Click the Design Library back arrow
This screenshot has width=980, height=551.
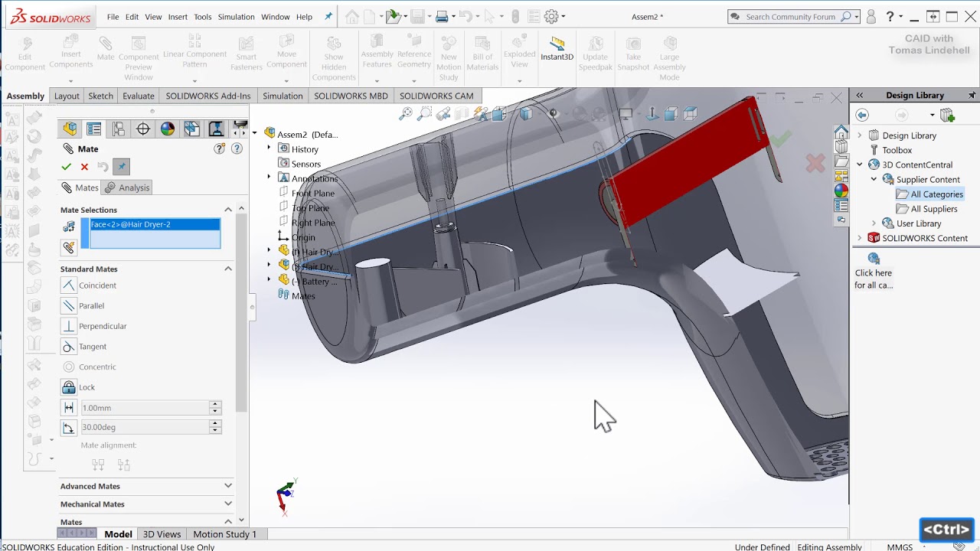(862, 115)
